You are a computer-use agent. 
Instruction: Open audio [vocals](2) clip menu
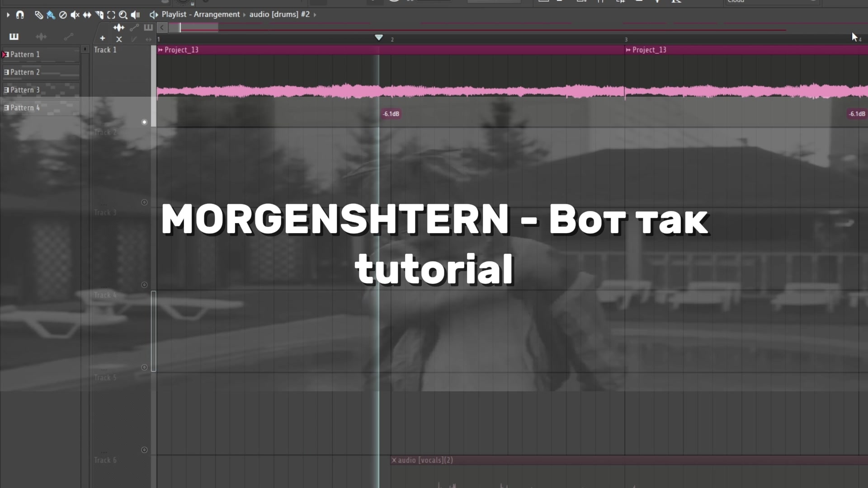point(394,460)
